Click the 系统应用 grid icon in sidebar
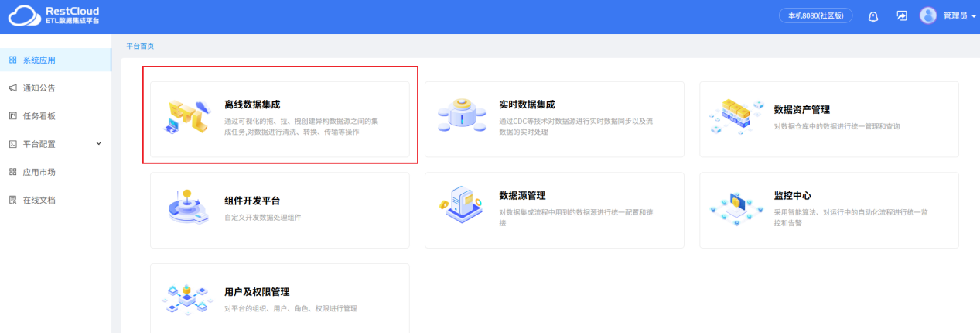This screenshot has height=333, width=980. pos(12,60)
